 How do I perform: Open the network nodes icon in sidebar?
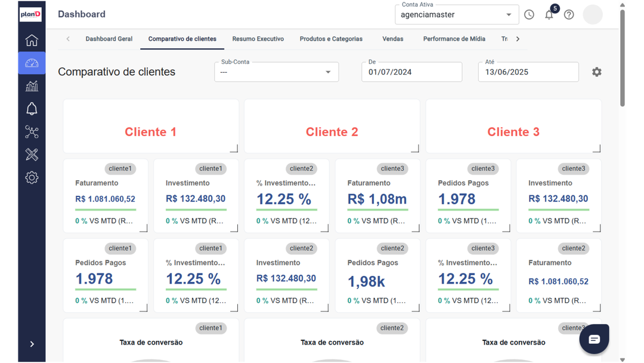coord(32,132)
